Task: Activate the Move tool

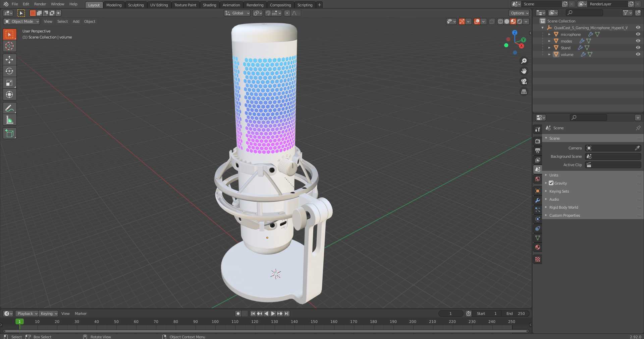Action: [9, 59]
